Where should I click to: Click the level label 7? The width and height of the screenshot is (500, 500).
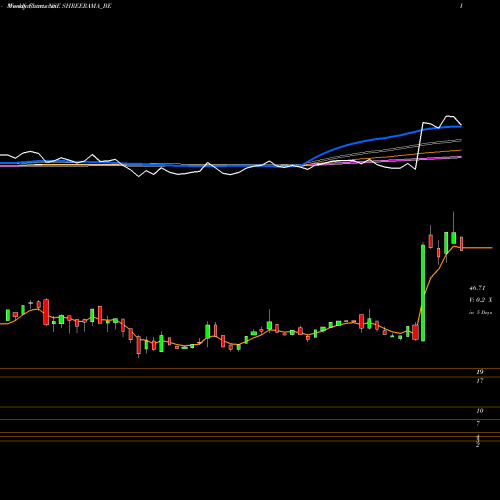tap(478, 423)
